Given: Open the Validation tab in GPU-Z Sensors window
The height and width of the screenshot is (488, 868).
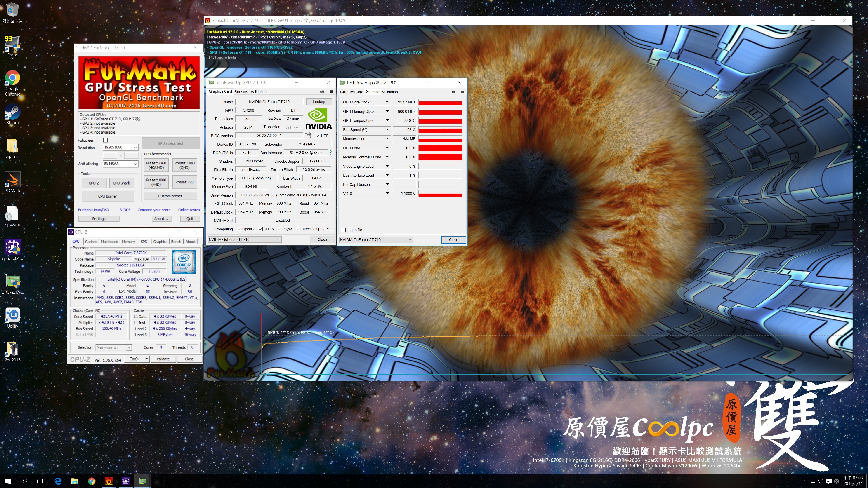Looking at the screenshot, I should coord(390,92).
